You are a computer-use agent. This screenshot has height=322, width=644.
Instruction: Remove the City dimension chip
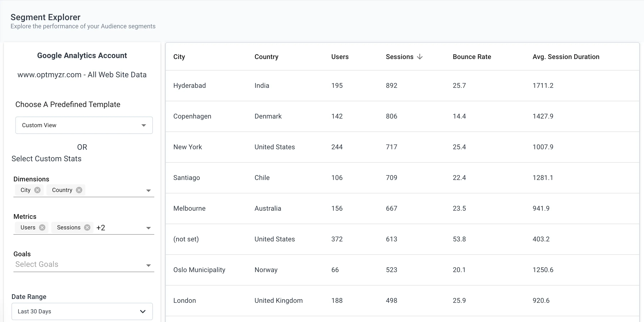(37, 190)
